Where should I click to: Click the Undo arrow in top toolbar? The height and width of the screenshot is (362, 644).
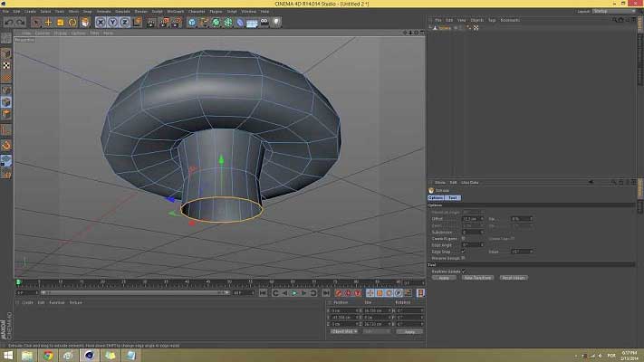tap(8, 22)
